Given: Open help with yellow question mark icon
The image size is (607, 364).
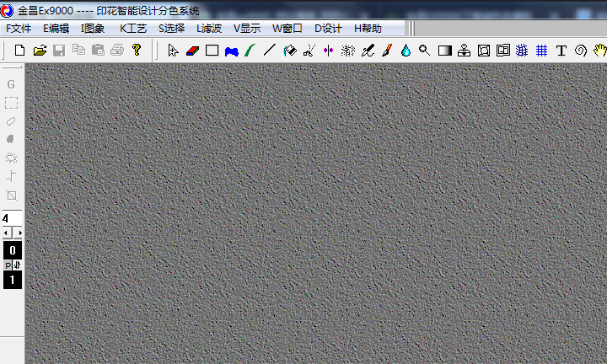Looking at the screenshot, I should coord(137,50).
